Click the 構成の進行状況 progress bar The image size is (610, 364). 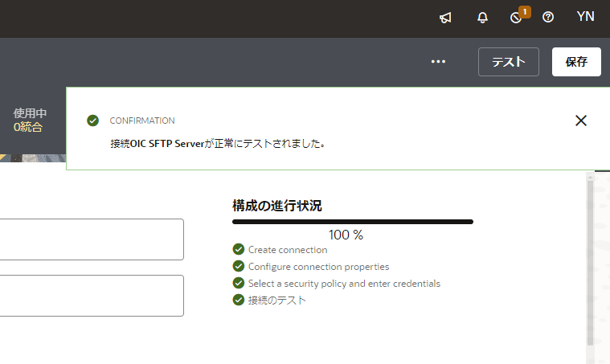point(352,222)
